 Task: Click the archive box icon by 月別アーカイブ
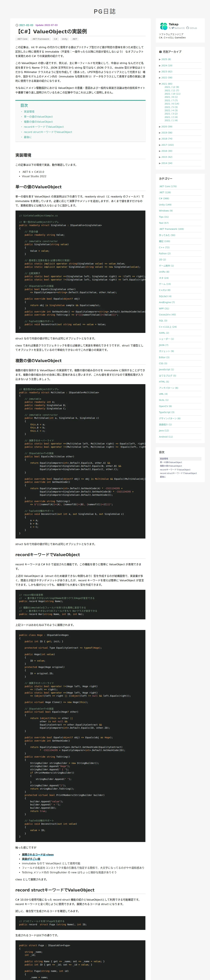(160, 52)
